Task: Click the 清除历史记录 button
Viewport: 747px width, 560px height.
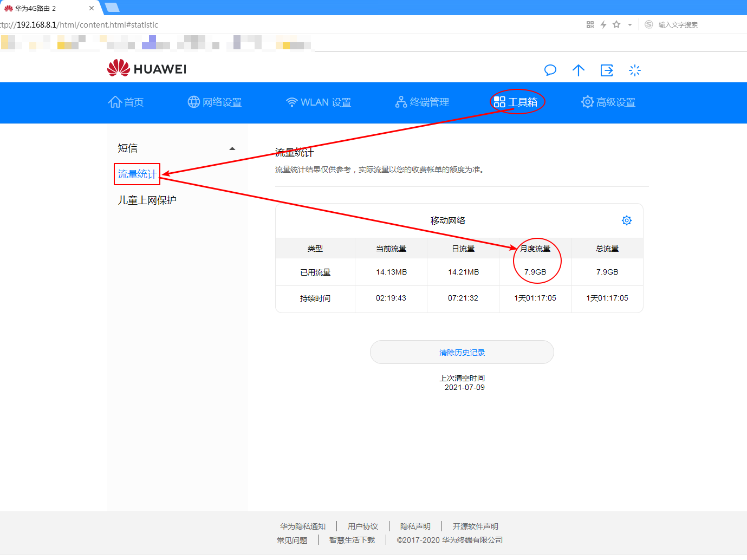Action: pos(462,352)
